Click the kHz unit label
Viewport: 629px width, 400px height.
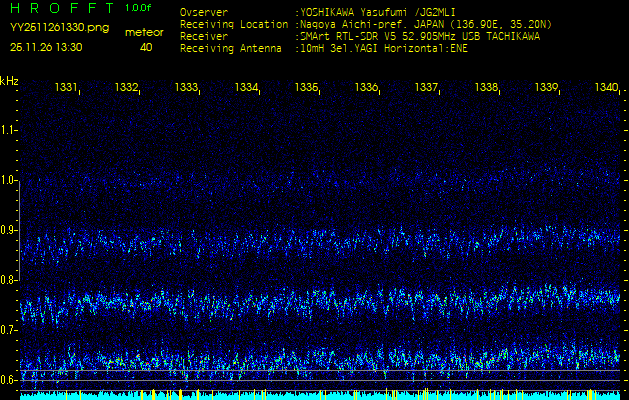[x=10, y=80]
